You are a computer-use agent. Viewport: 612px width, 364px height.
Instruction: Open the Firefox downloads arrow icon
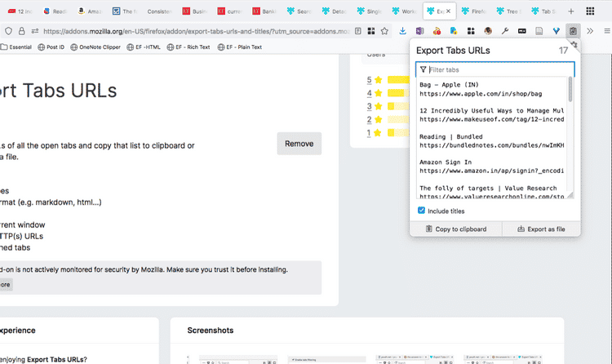click(x=402, y=31)
